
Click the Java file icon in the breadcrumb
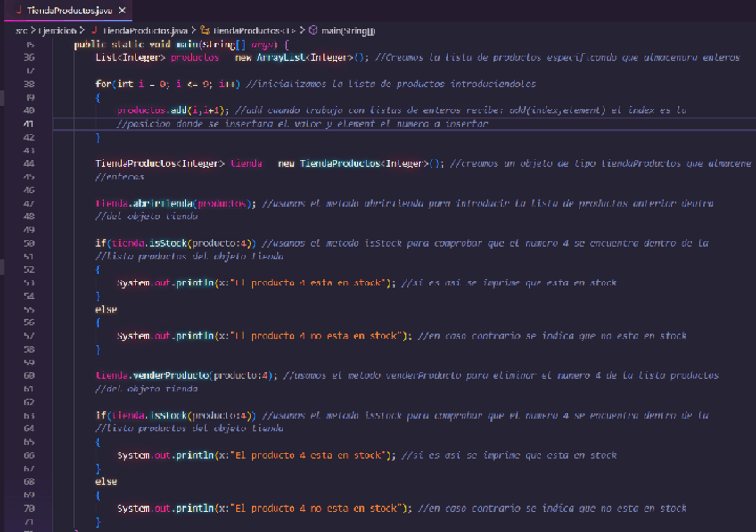pos(93,30)
